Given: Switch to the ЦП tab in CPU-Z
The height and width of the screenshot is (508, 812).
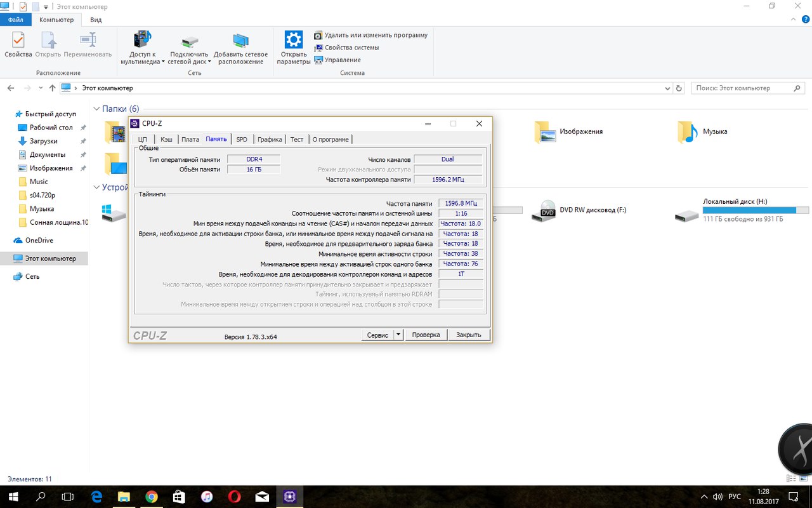Looking at the screenshot, I should coord(143,139).
